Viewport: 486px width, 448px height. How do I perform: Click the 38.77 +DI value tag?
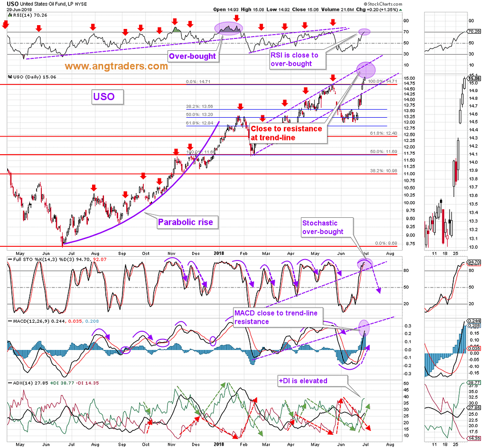pyautogui.click(x=474, y=383)
